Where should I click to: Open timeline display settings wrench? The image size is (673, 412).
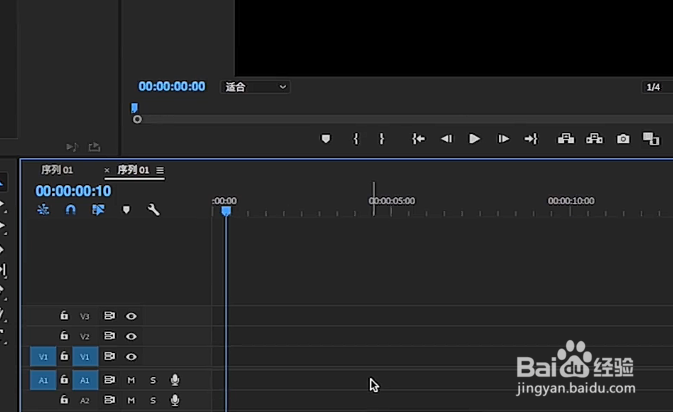pos(153,209)
